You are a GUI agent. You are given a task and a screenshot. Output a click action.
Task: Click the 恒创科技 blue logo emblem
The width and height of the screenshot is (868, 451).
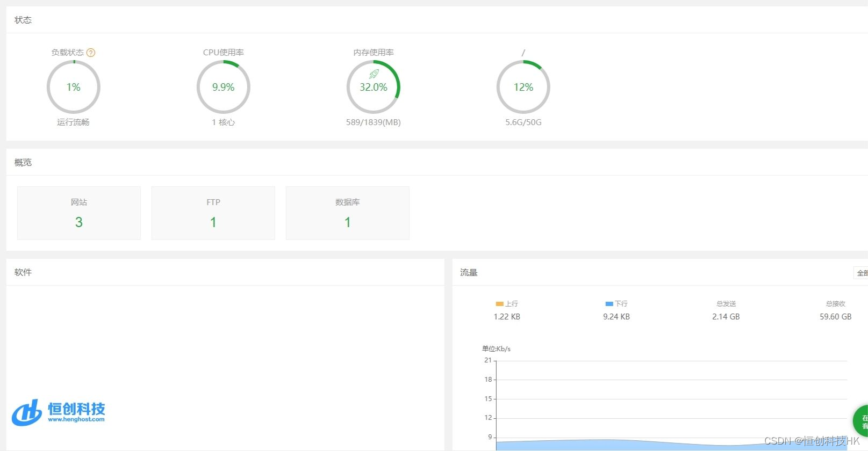click(27, 412)
